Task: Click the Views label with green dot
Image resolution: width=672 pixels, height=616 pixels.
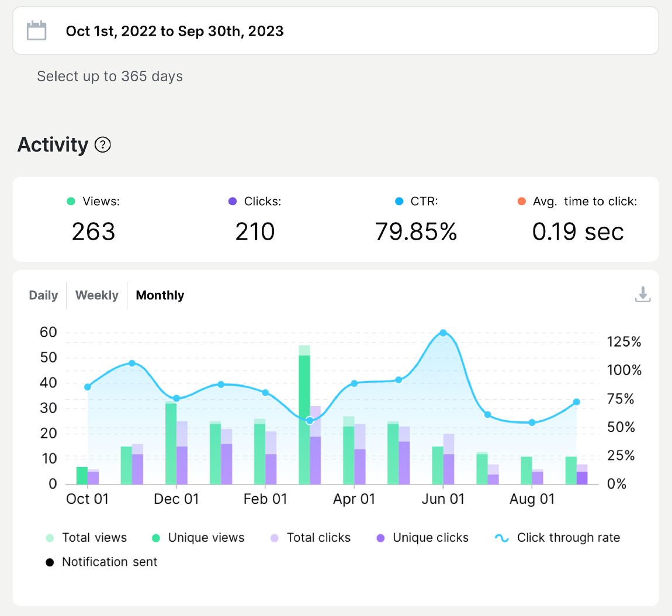Action: click(x=93, y=202)
